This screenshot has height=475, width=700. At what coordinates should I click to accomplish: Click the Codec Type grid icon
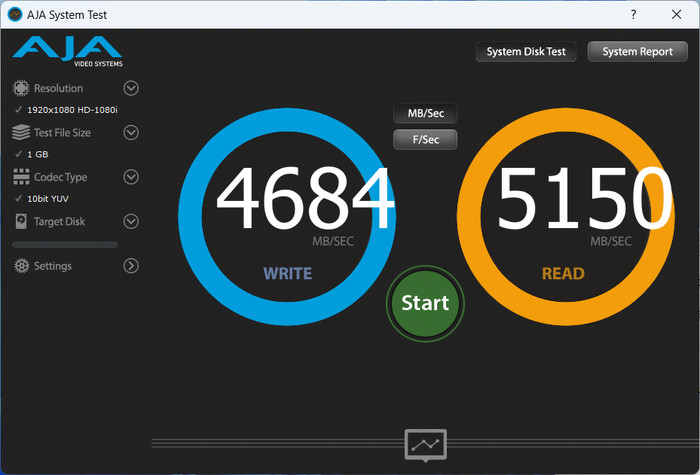click(x=21, y=177)
